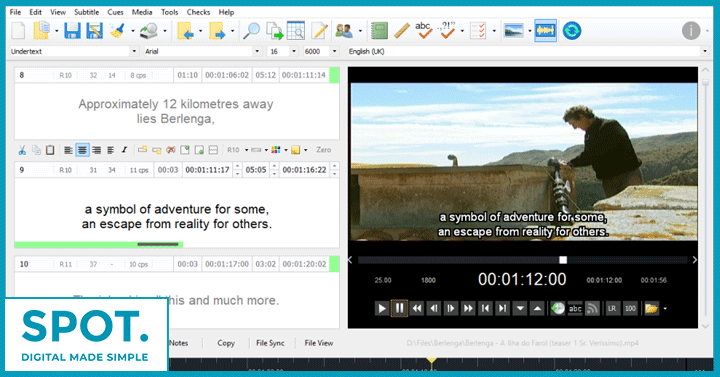Click the drive with green arrow icon

click(x=149, y=31)
